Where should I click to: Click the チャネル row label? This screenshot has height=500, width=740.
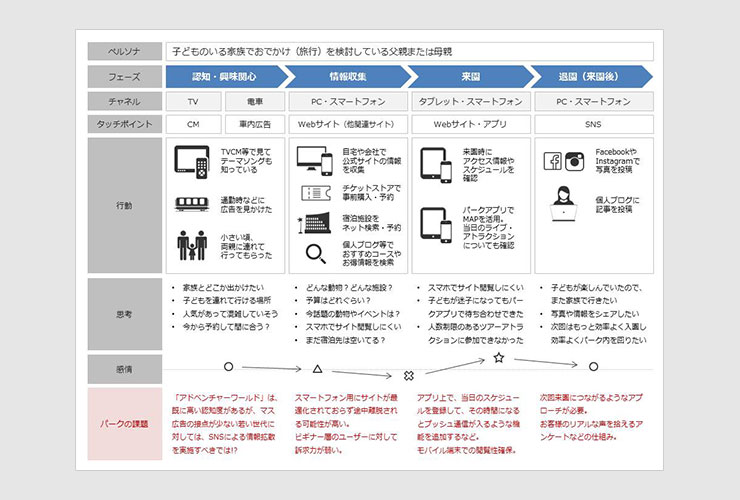pos(125,102)
